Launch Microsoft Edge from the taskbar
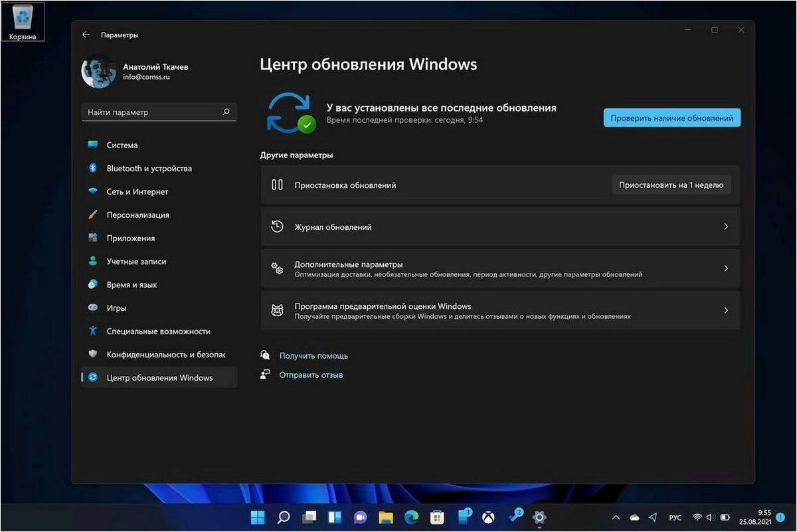This screenshot has width=797, height=532. [x=411, y=517]
